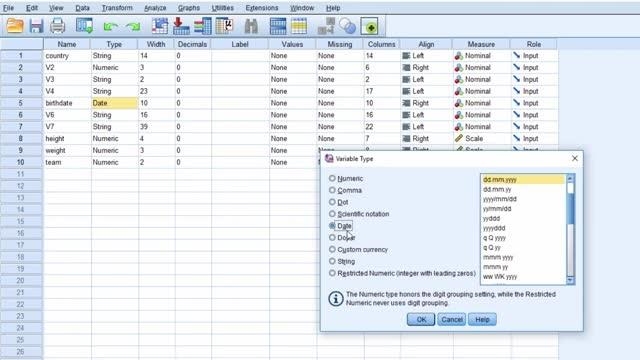Click Cancel in Variable Type dialog
Screen dimensions: 640x360
[x=451, y=320]
